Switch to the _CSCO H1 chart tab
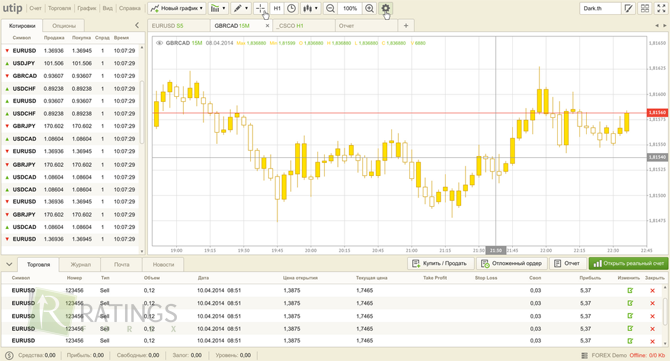The height and width of the screenshot is (361, 670). point(303,26)
